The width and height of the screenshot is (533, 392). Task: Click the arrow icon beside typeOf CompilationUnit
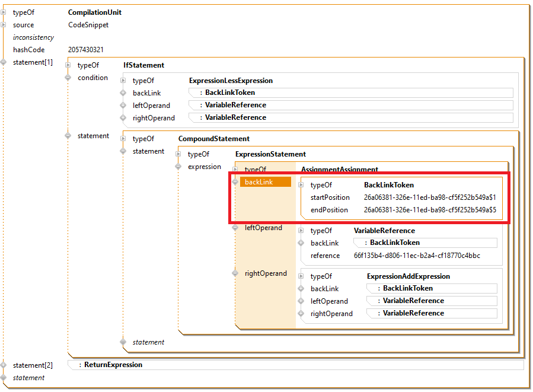pos(4,12)
